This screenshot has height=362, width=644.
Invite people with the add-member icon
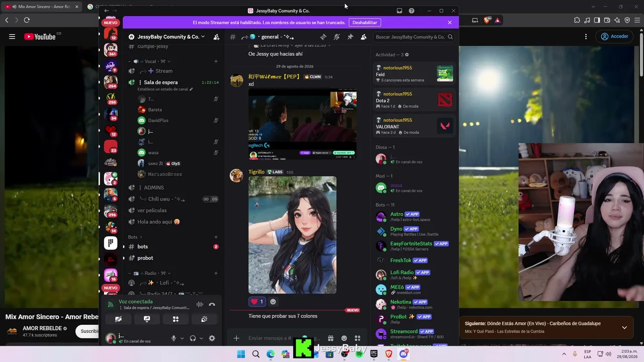(216, 37)
